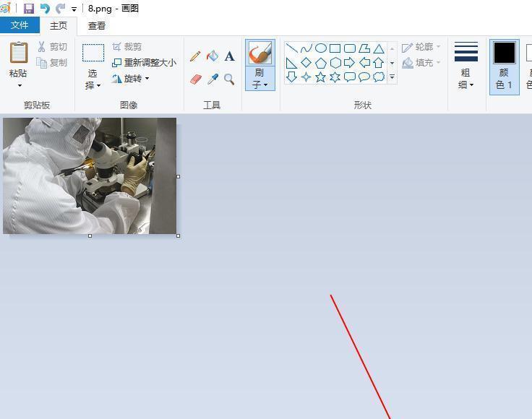Pick the Oval callout shape
Image resolution: width=532 pixels, height=419 pixels.
click(364, 77)
